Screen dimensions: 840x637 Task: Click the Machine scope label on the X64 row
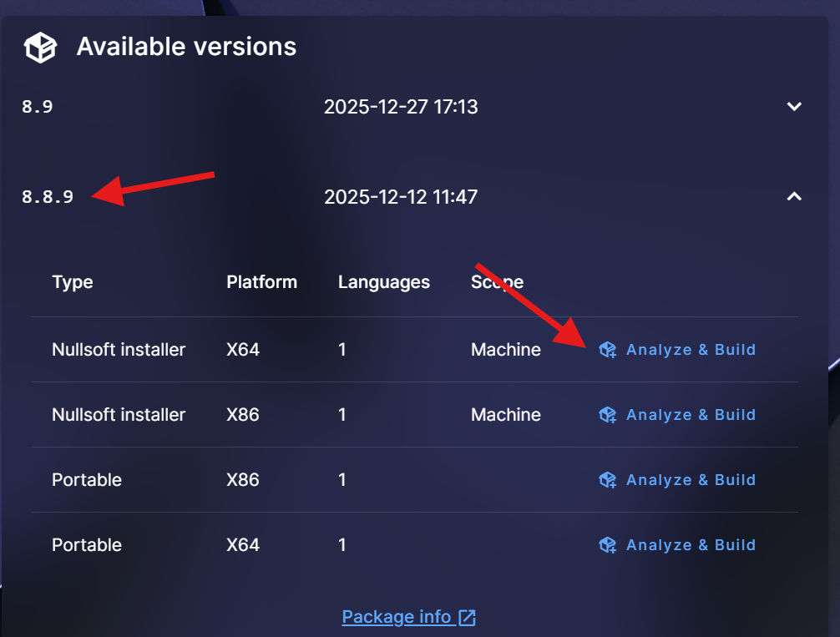coord(505,350)
